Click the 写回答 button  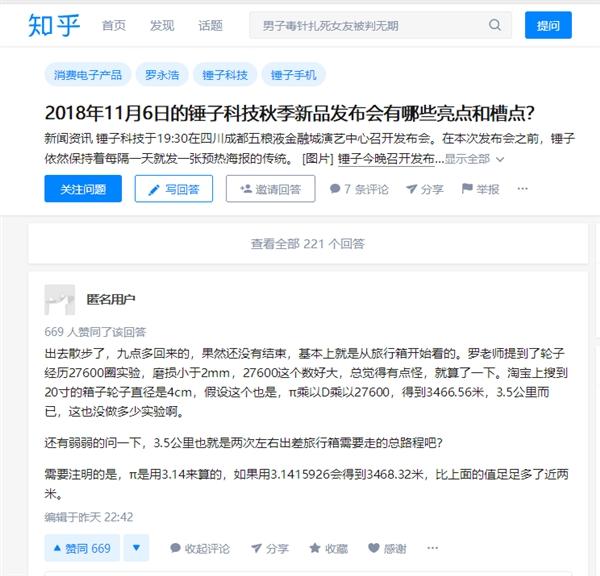pyautogui.click(x=174, y=189)
